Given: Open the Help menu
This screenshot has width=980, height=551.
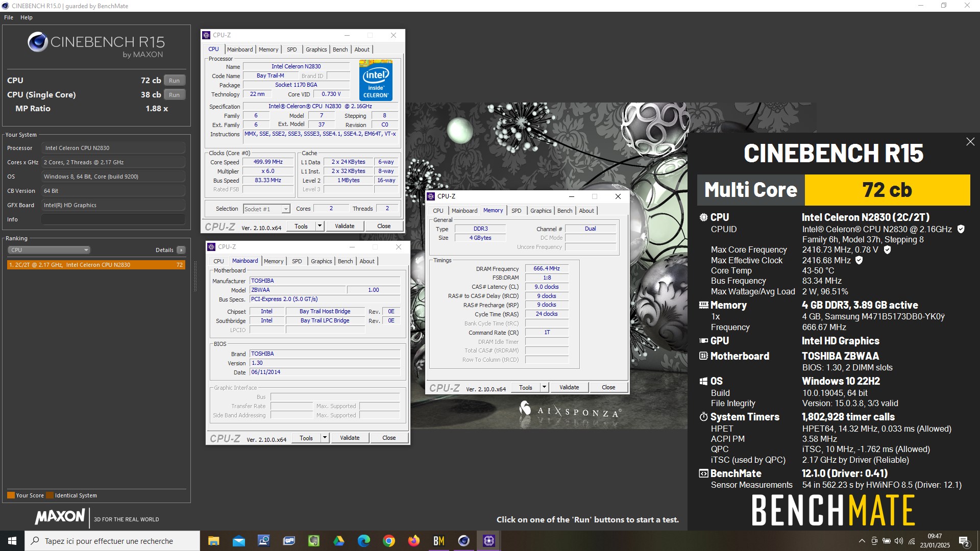Looking at the screenshot, I should click(27, 17).
